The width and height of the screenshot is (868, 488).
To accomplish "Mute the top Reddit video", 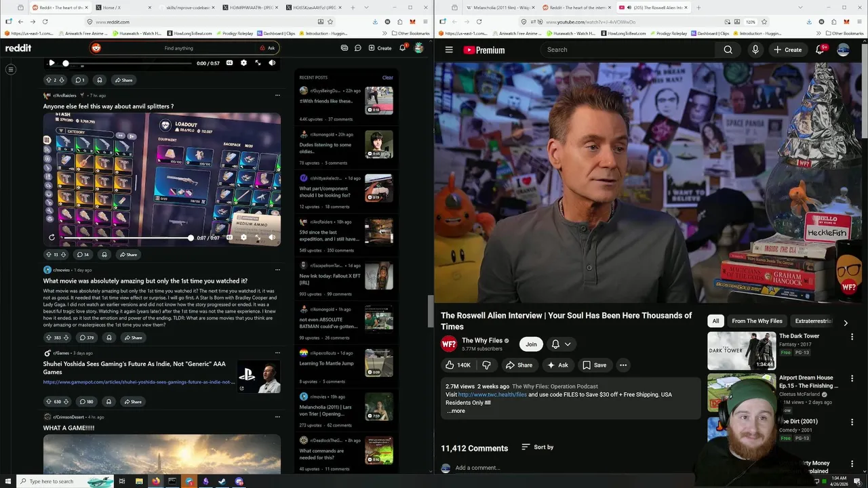I will point(272,63).
